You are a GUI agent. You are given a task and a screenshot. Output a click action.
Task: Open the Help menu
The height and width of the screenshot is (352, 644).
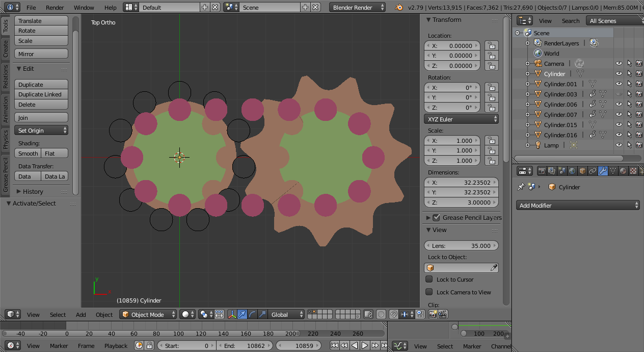tap(111, 7)
